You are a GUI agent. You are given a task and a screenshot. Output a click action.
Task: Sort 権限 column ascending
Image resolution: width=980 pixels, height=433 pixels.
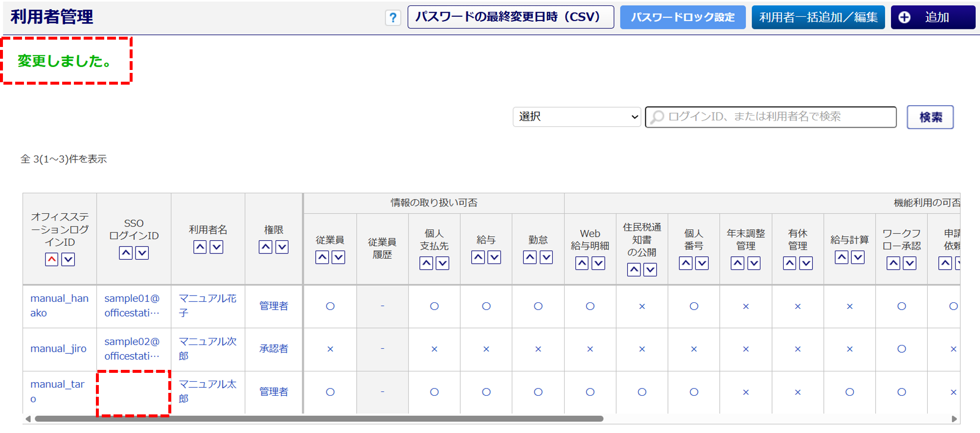(x=266, y=247)
